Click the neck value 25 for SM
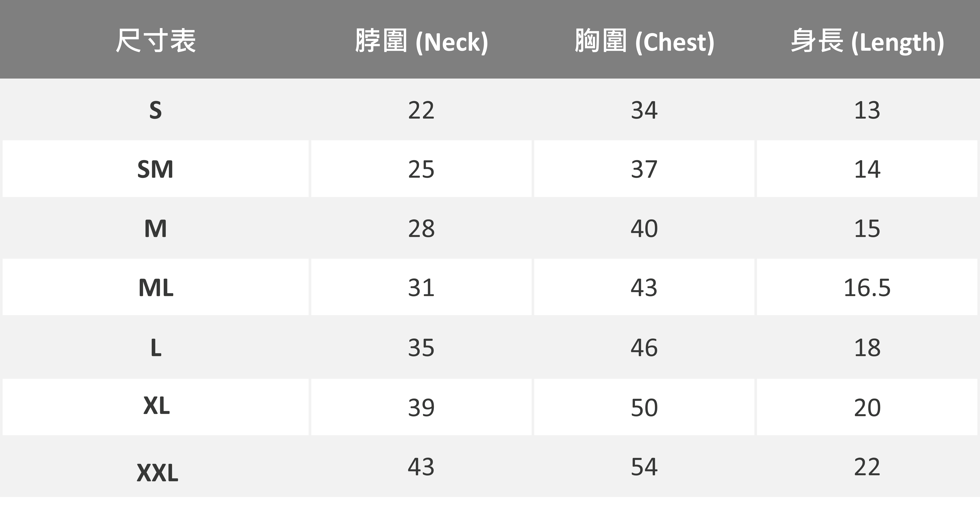This screenshot has height=505, width=980. click(421, 169)
